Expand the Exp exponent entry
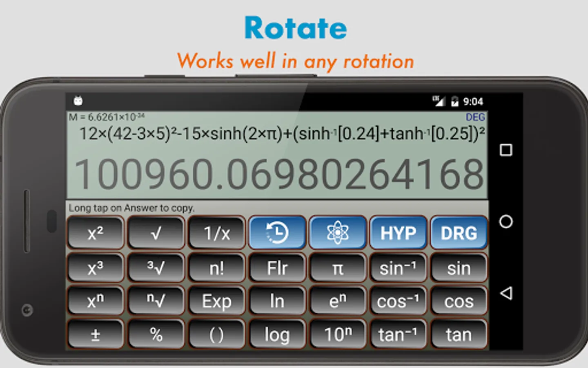 click(217, 301)
